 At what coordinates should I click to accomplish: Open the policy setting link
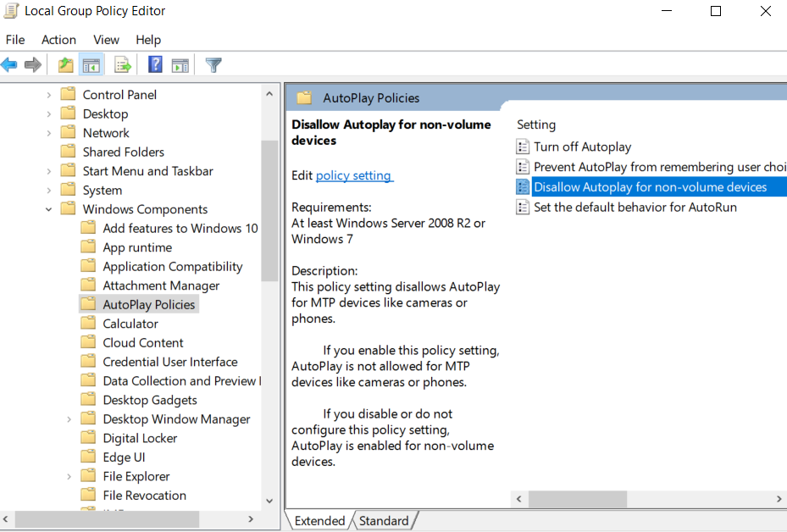coord(354,175)
